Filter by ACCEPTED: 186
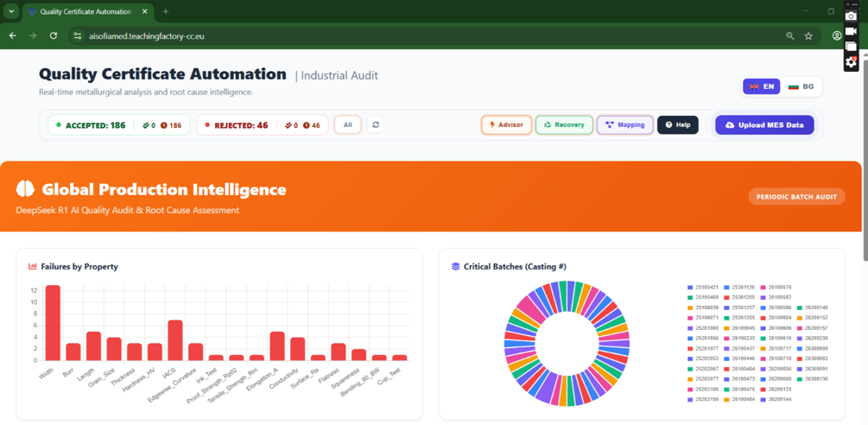 95,125
